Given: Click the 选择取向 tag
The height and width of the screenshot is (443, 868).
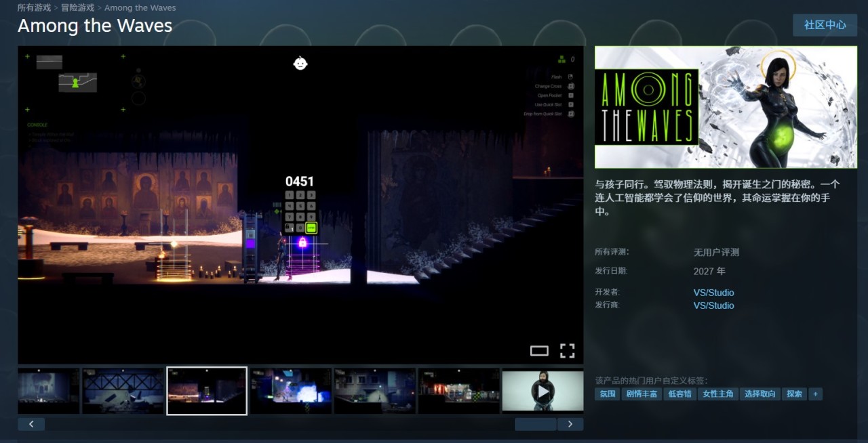Looking at the screenshot, I should [760, 394].
